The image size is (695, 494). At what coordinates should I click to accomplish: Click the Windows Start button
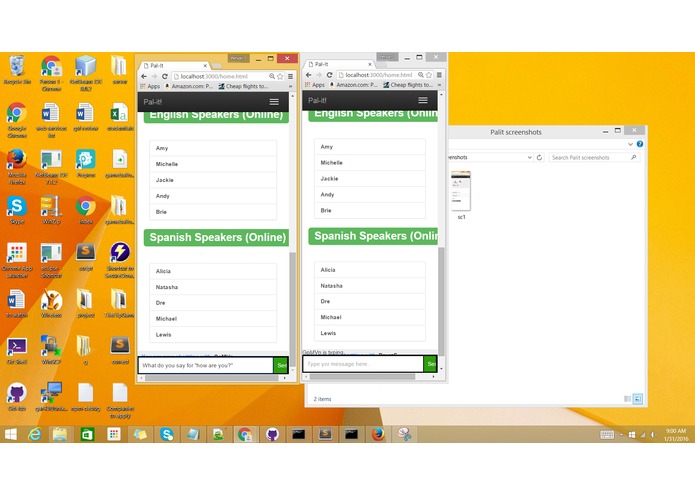[11, 434]
